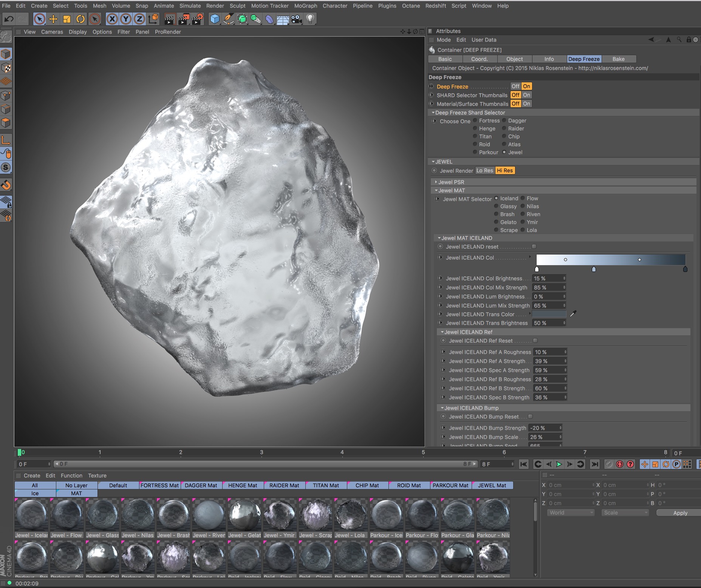Open the Sculpt menu
This screenshot has height=588, width=701.
[237, 6]
